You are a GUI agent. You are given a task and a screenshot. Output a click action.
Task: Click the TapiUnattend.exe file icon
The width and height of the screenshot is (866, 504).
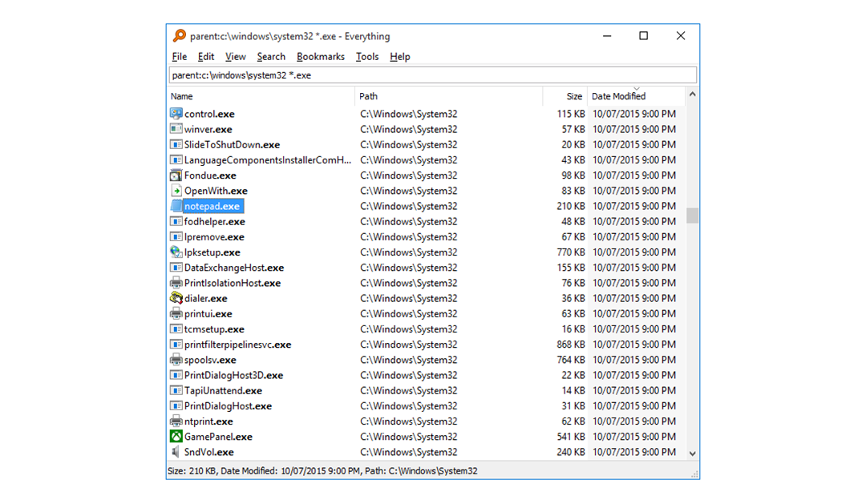point(176,390)
